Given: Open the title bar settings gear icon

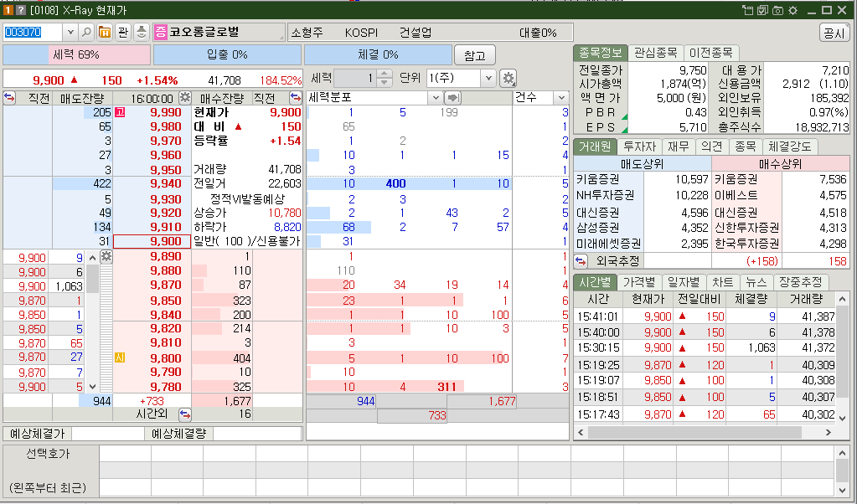Looking at the screenshot, I should [793, 10].
